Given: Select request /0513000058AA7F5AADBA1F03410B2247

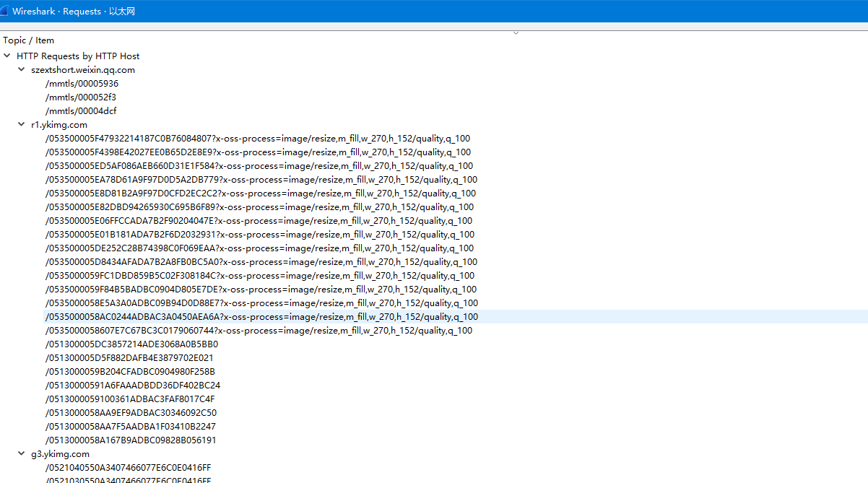Looking at the screenshot, I should (130, 427).
